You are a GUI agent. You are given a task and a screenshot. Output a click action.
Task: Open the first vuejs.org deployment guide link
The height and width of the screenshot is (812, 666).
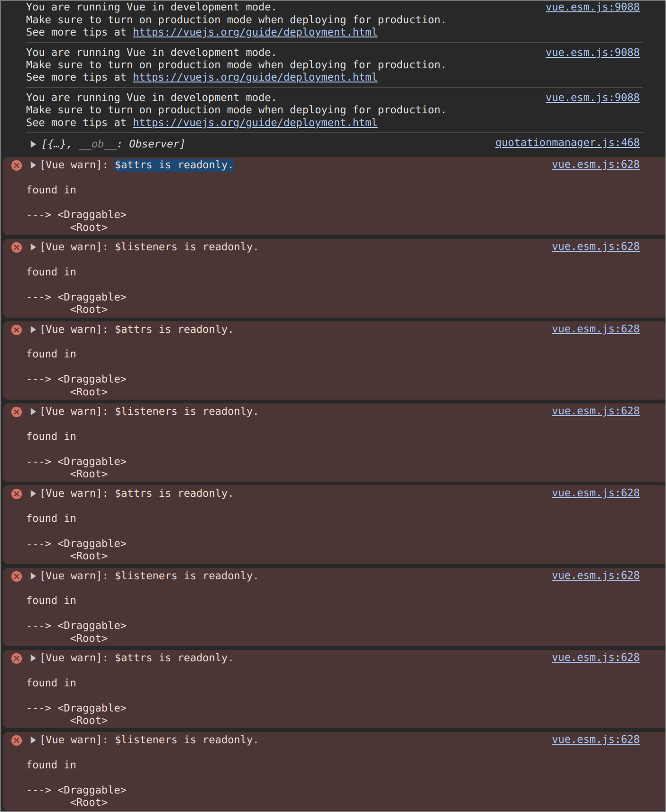click(x=255, y=32)
